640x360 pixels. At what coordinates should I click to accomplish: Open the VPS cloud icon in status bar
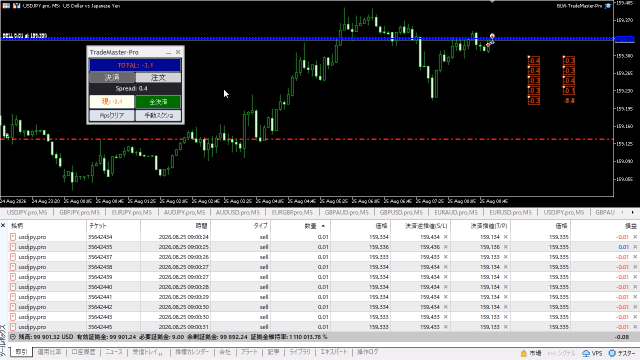[x=586, y=353]
